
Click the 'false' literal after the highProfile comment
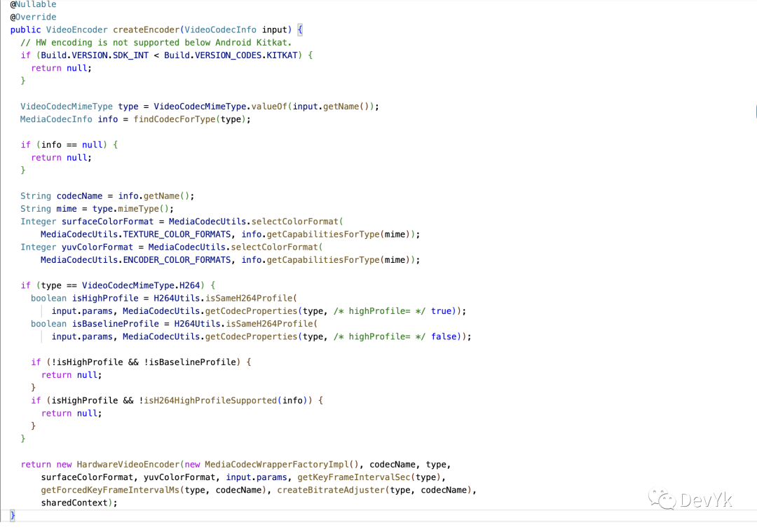click(444, 336)
